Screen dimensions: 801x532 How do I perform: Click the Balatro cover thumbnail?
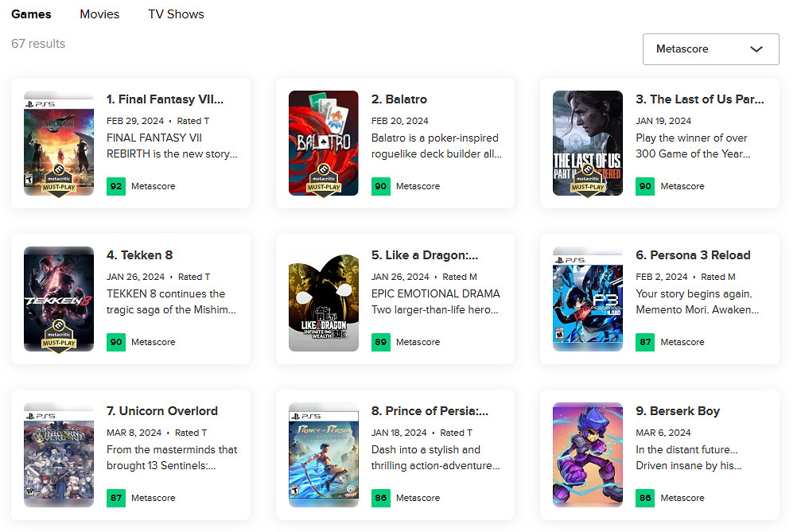click(324, 143)
